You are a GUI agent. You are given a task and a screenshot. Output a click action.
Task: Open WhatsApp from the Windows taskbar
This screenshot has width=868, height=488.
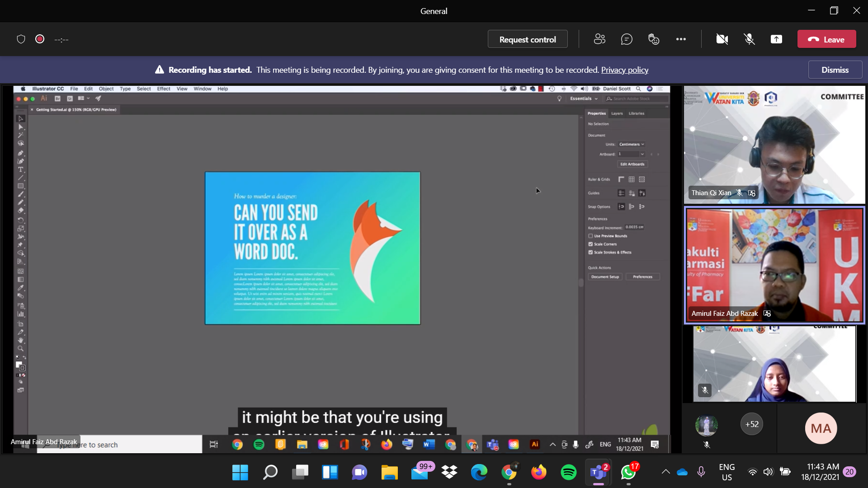[628, 472]
